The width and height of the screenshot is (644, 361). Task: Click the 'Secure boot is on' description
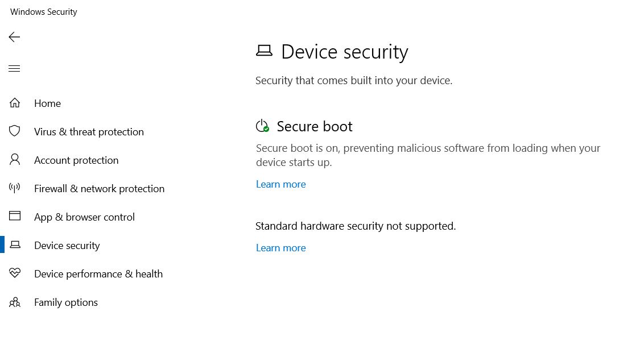tap(428, 155)
